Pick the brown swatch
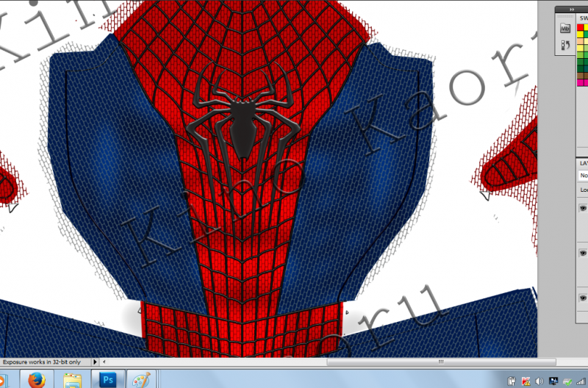 tap(581, 76)
